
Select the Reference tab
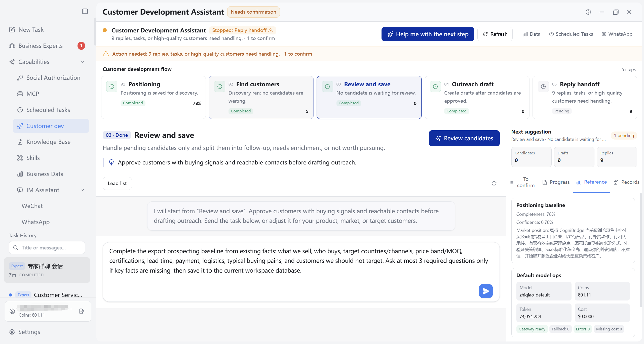(591, 182)
